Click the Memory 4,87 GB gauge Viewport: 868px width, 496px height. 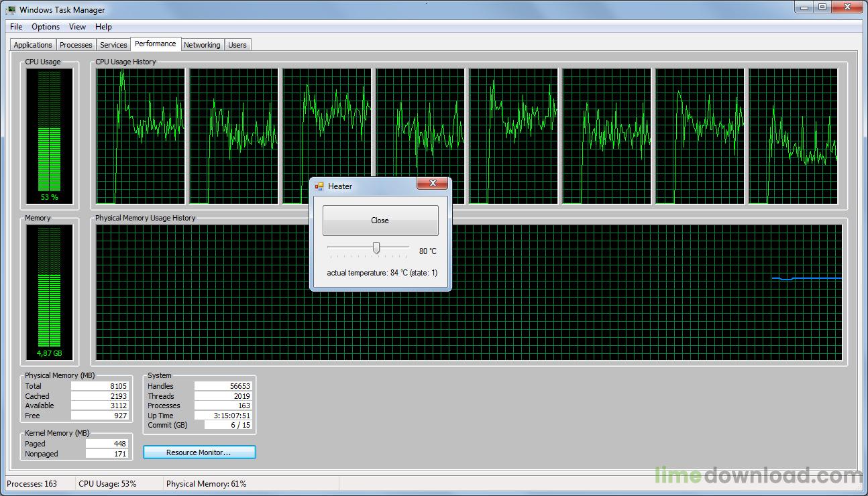pyautogui.click(x=50, y=293)
